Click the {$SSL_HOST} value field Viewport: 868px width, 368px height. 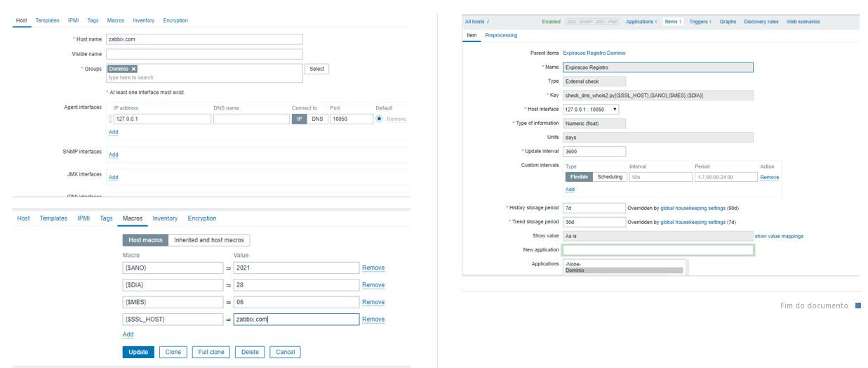(x=296, y=320)
